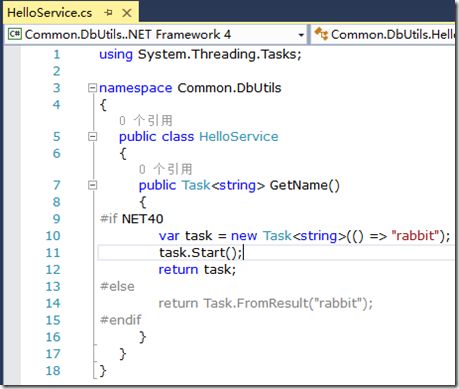Click the C# project icon in navigation bar
459x389 pixels.
click(x=15, y=34)
